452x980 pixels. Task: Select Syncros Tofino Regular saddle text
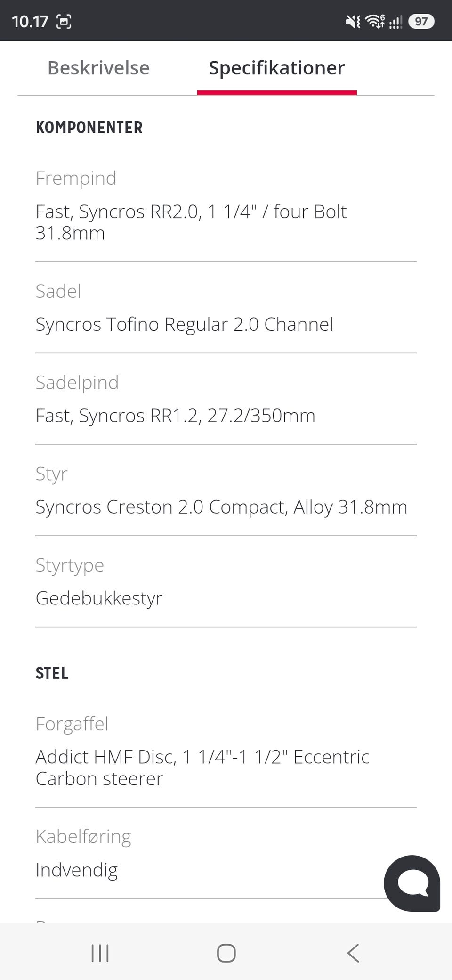[x=184, y=324]
